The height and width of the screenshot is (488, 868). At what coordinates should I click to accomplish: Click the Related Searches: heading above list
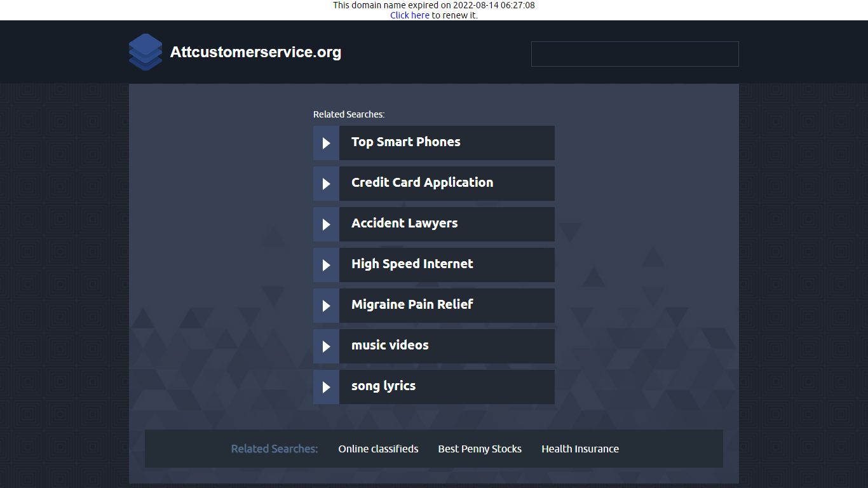pyautogui.click(x=349, y=114)
